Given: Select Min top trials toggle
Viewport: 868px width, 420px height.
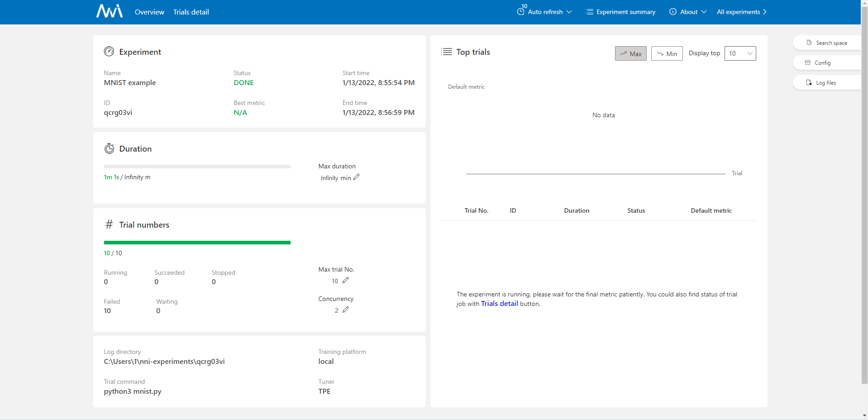Looking at the screenshot, I should click(667, 53).
